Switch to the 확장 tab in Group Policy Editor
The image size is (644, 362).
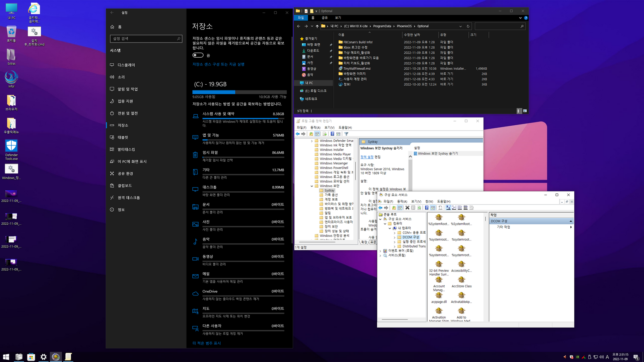(x=364, y=242)
